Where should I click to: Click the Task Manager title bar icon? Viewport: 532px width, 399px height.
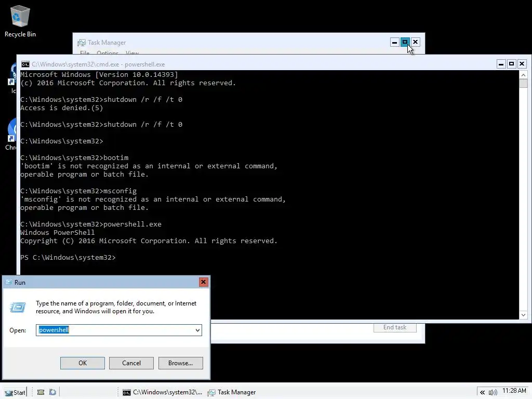[82, 43]
